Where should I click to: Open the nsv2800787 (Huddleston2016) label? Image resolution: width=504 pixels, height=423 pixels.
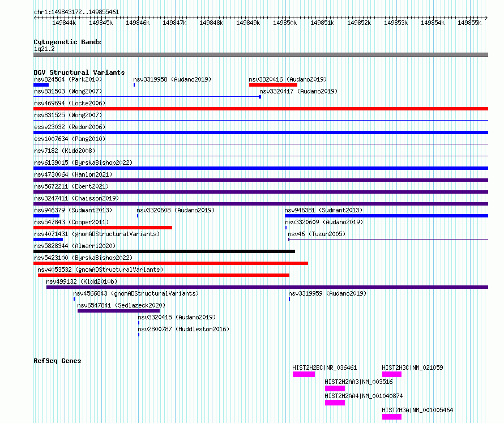tap(183, 329)
